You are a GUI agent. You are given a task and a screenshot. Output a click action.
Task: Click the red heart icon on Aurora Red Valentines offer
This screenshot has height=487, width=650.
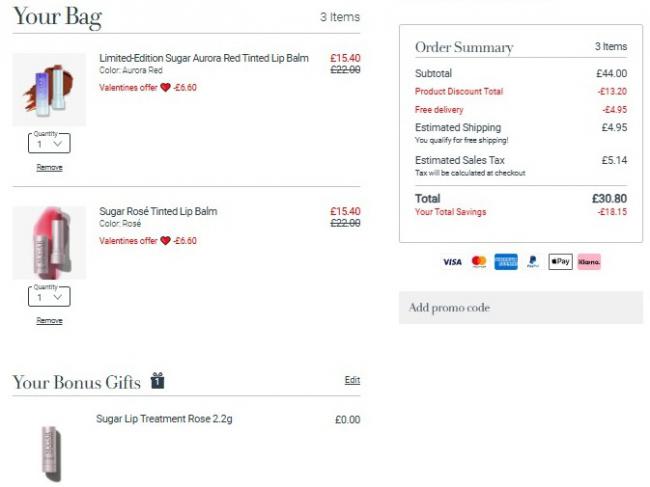(x=165, y=87)
